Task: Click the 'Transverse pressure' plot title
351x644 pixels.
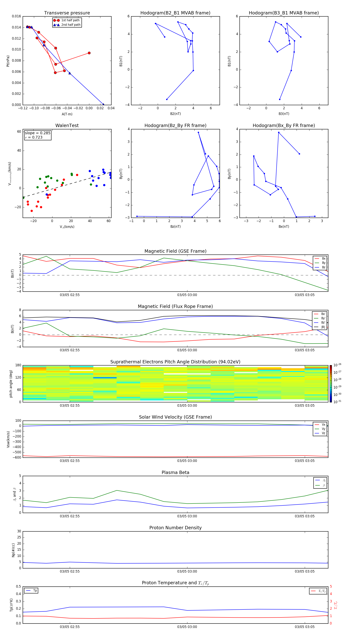Action: pyautogui.click(x=67, y=13)
